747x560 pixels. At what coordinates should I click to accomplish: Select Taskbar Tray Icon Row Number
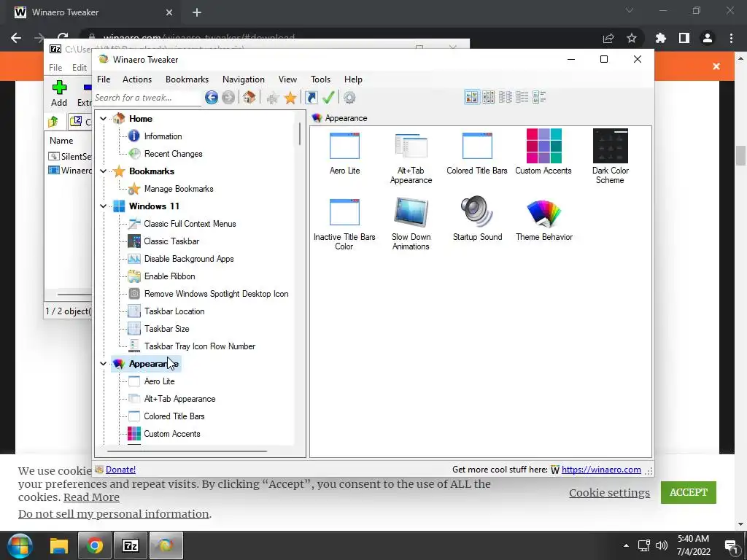[200, 346]
